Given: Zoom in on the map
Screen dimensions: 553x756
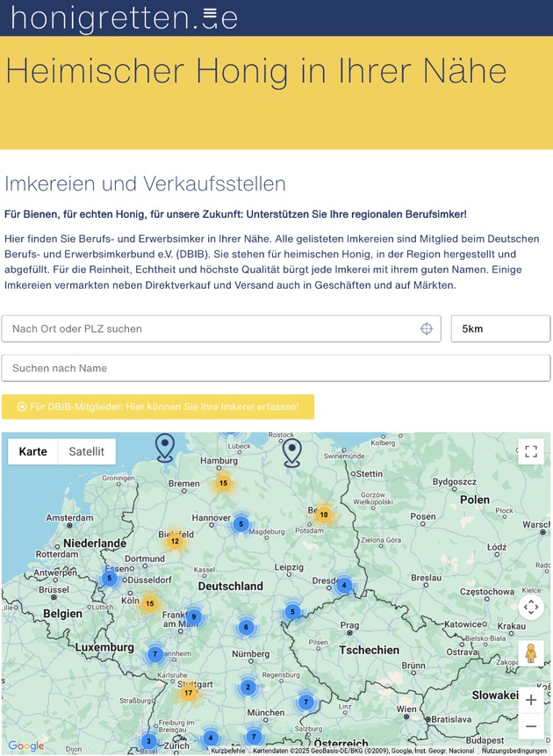Looking at the screenshot, I should point(531,700).
